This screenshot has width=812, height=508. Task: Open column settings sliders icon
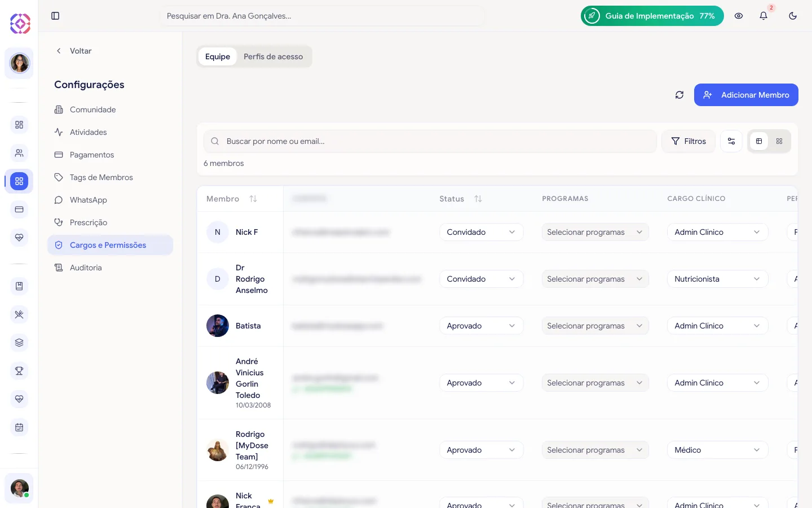731,141
